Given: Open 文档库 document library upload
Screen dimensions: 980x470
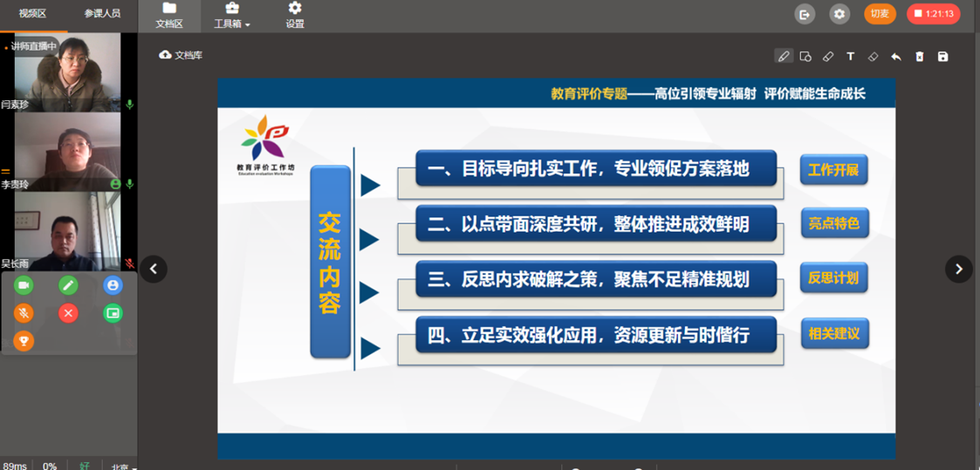Looking at the screenshot, I should point(181,55).
